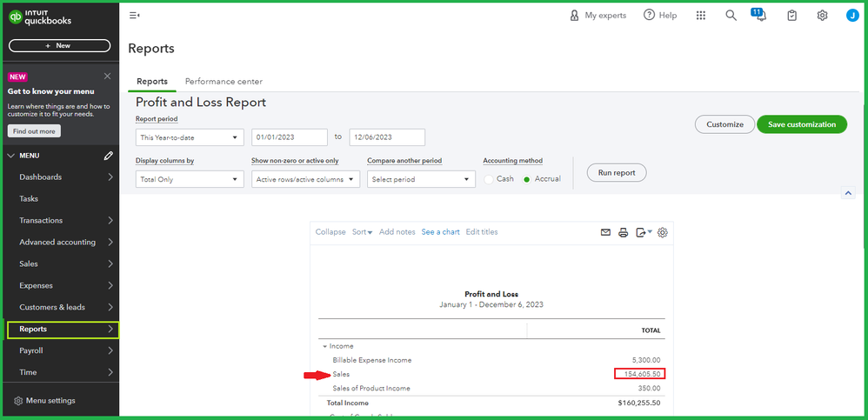This screenshot has width=868, height=420.
Task: Click the Billable Expense Income row label
Action: click(372, 360)
